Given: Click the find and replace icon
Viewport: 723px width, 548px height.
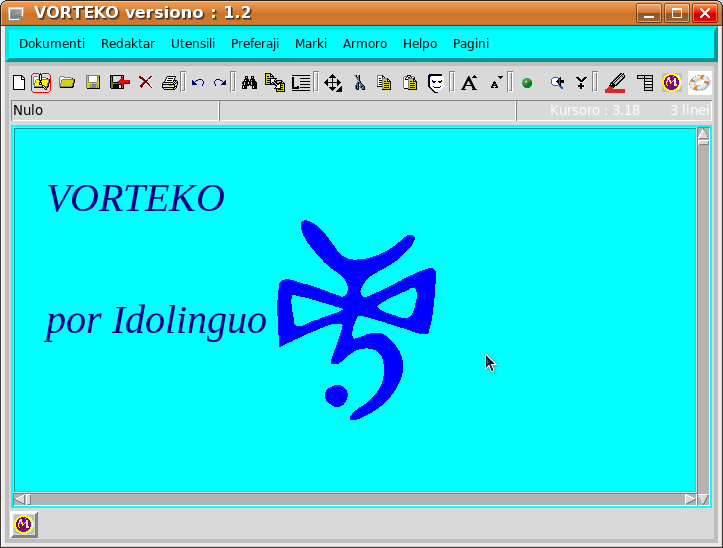Looking at the screenshot, I should click(275, 83).
